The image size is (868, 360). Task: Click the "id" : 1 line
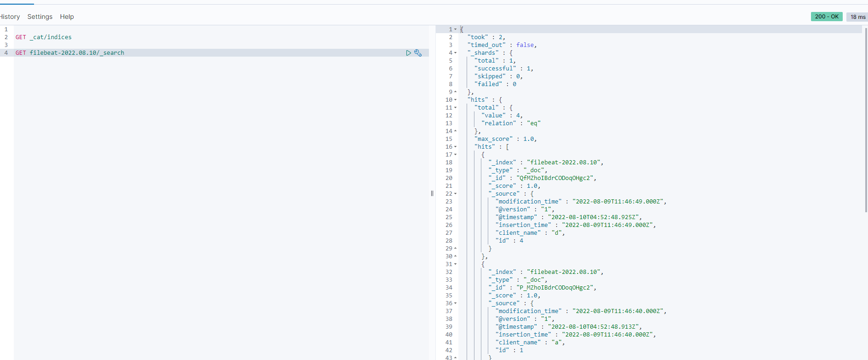click(509, 350)
